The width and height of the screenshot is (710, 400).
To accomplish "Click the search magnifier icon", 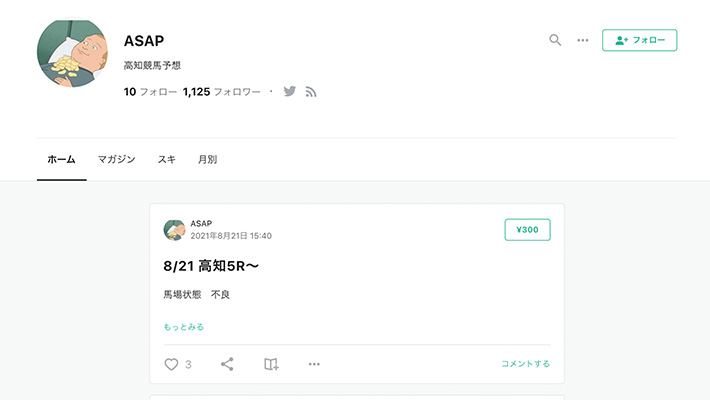I will pos(555,40).
